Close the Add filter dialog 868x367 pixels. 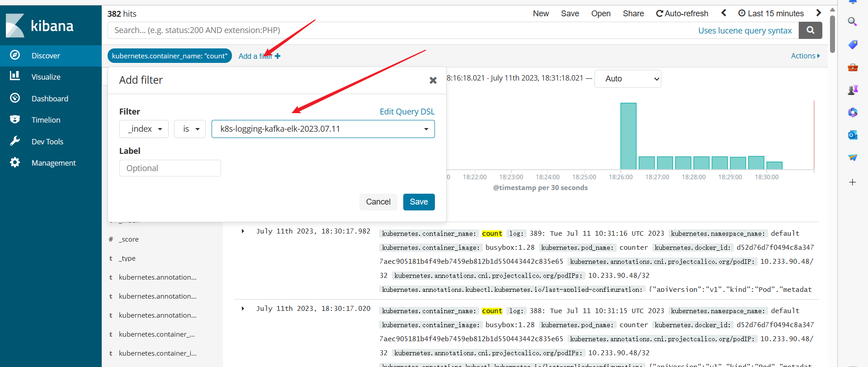point(433,80)
